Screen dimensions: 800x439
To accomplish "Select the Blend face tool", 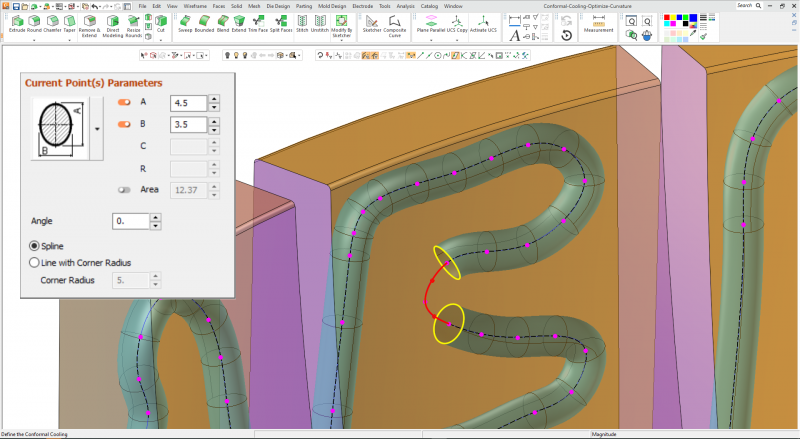I will [223, 24].
